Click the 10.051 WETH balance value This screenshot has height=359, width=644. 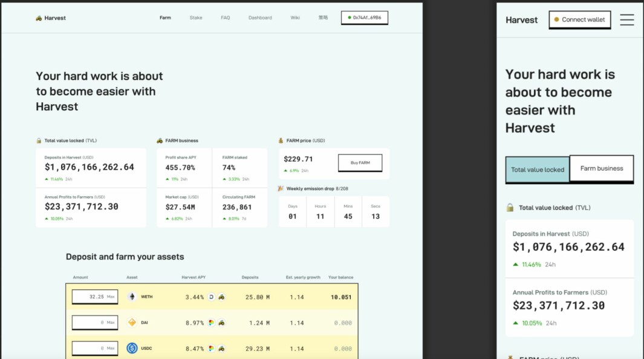(341, 297)
